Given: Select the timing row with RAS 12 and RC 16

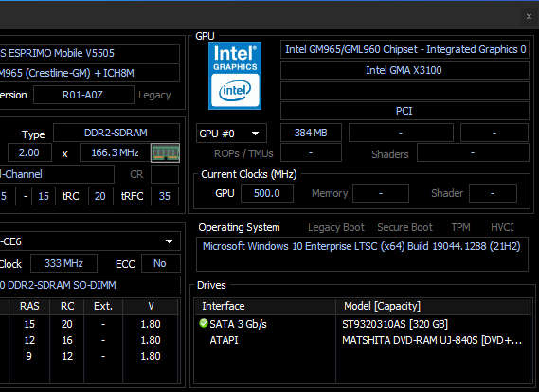Looking at the screenshot, I should pyautogui.click(x=89, y=340).
